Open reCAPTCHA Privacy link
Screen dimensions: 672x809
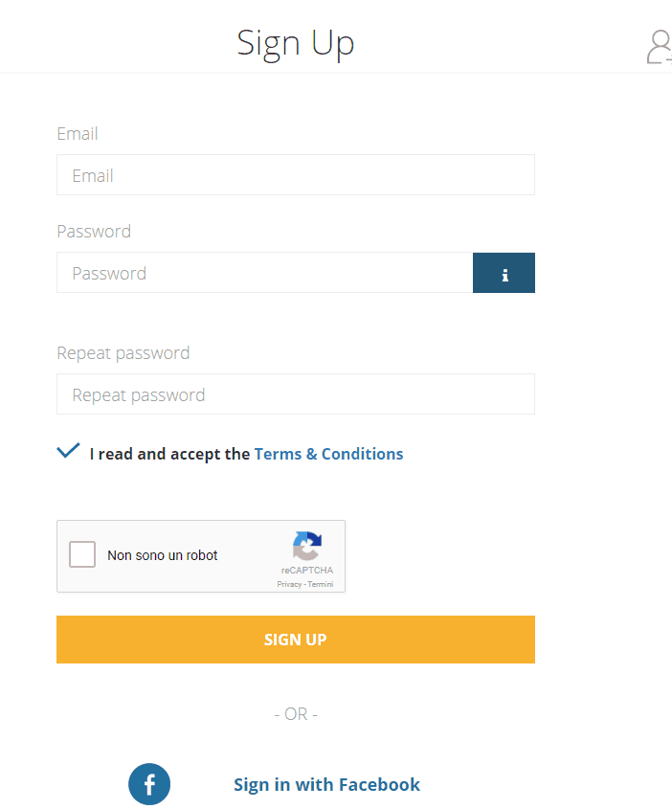coord(289,584)
